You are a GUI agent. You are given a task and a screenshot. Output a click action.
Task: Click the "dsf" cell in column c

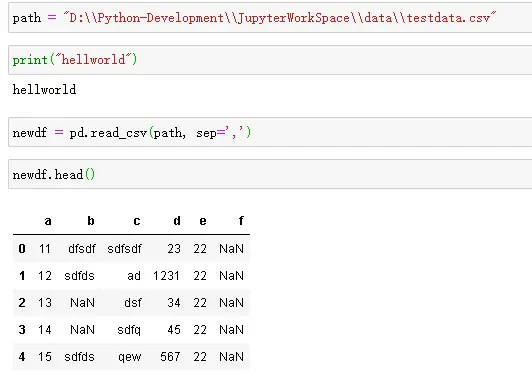point(133,303)
